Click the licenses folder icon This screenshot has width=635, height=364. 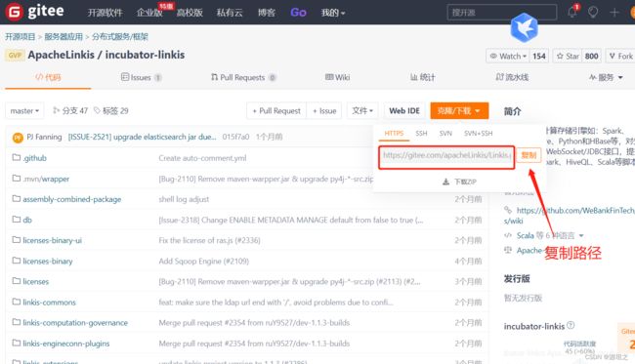(17, 281)
